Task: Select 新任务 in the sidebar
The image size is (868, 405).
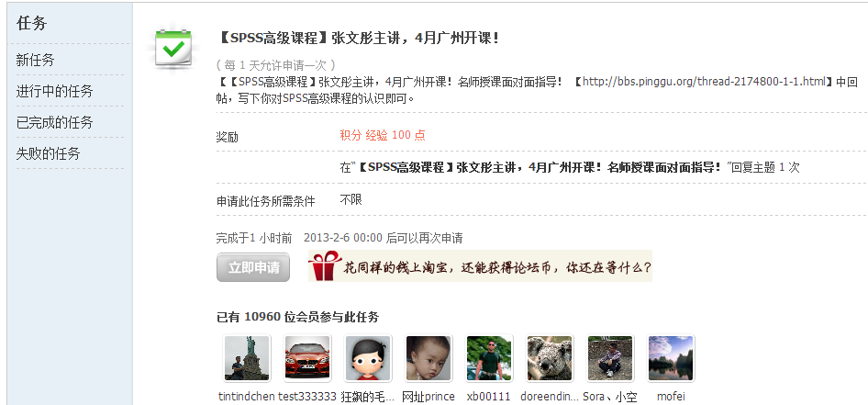Action: pyautogui.click(x=36, y=60)
